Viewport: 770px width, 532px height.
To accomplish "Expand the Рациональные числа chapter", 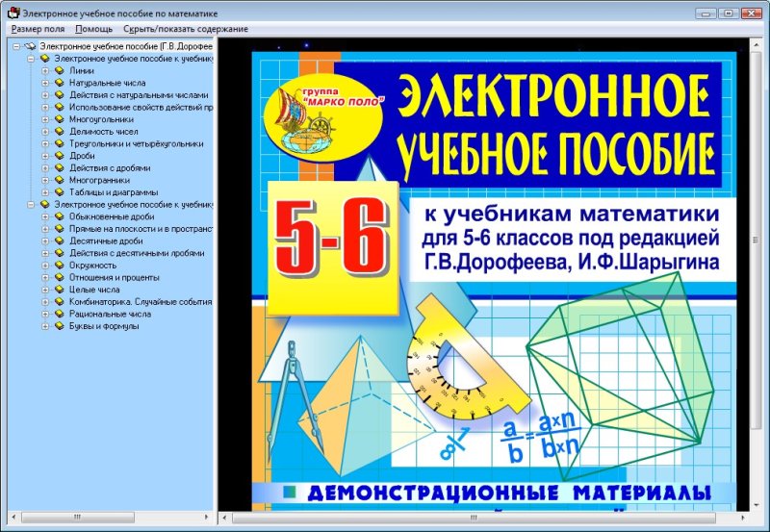I will click(x=45, y=314).
